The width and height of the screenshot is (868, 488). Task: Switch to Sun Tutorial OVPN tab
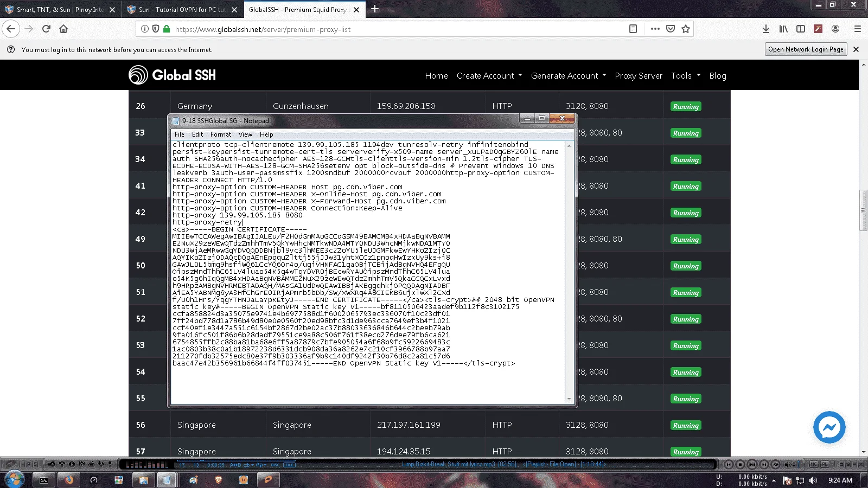click(x=182, y=10)
